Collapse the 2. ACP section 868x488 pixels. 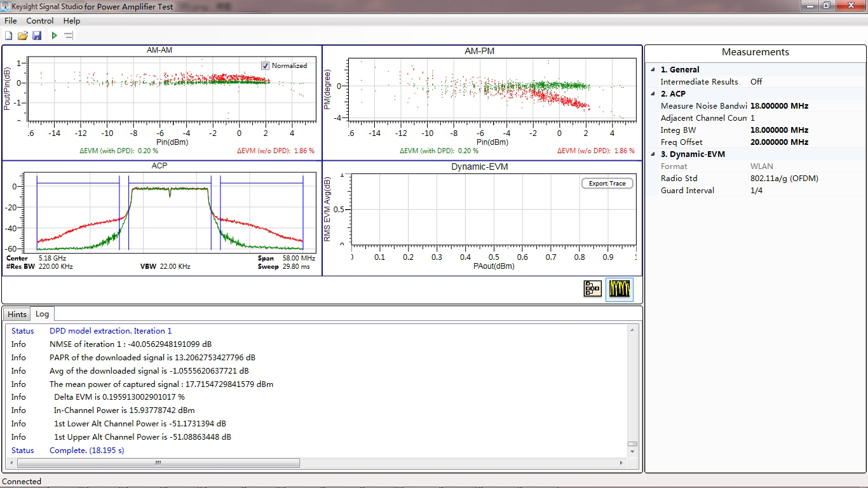point(651,93)
